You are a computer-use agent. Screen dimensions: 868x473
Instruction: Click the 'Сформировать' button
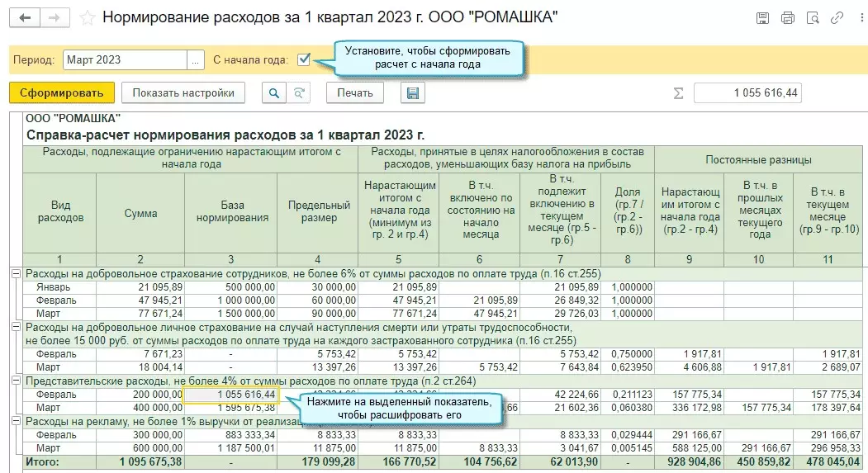[61, 93]
